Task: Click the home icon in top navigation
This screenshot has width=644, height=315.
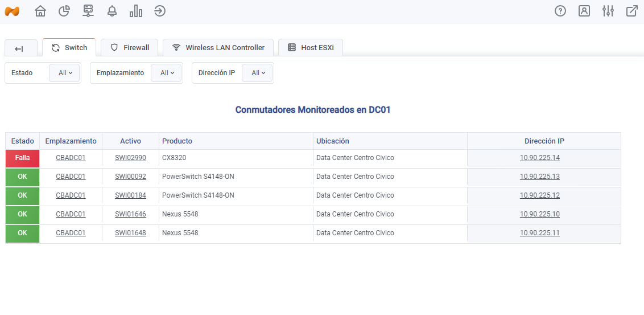Action: [40, 11]
